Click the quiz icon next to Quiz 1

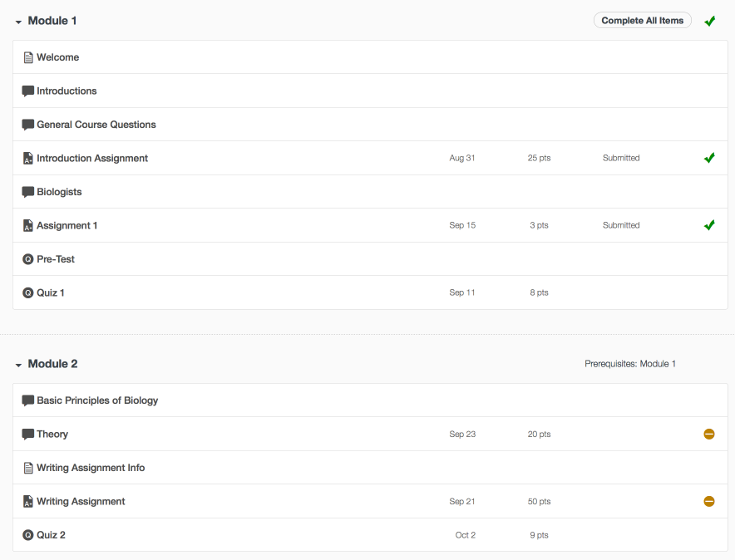(27, 292)
